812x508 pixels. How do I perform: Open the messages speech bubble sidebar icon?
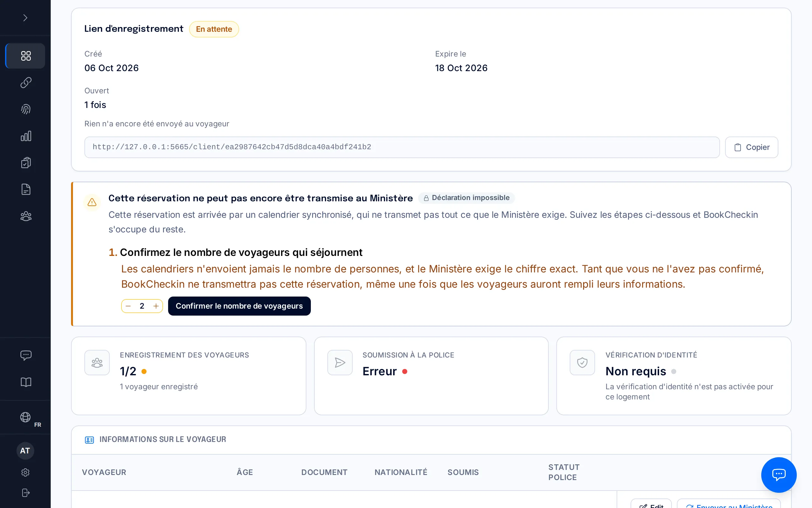[x=25, y=356]
